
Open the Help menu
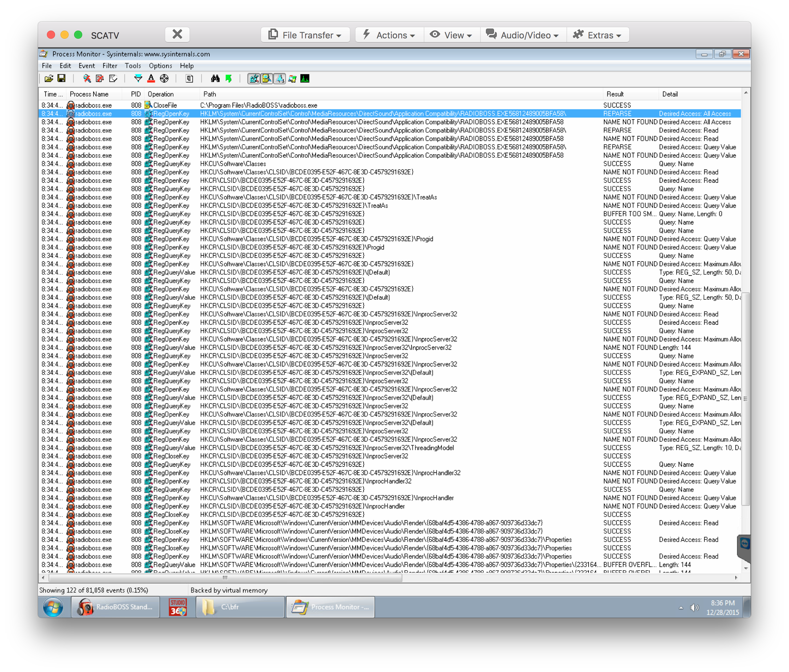click(187, 66)
